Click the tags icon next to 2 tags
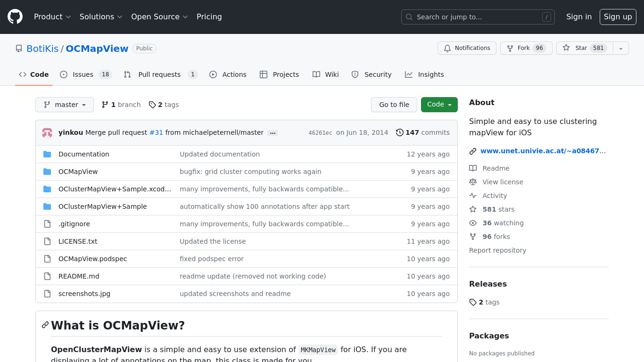This screenshot has width=644, height=362. [152, 105]
